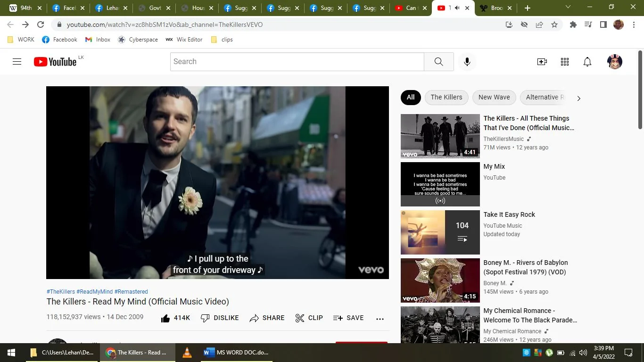The width and height of the screenshot is (644, 362).
Task: Open the YouTube apps grid
Action: pyautogui.click(x=565, y=62)
